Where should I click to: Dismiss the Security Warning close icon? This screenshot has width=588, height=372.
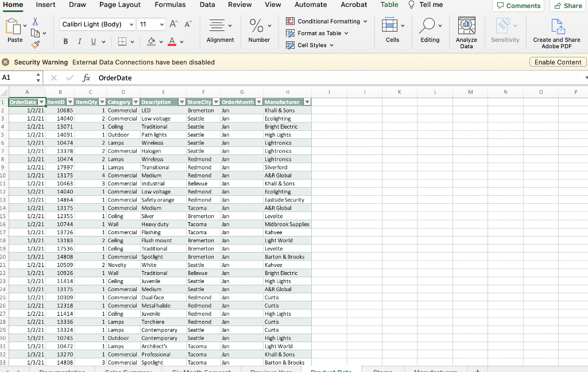tap(6, 62)
